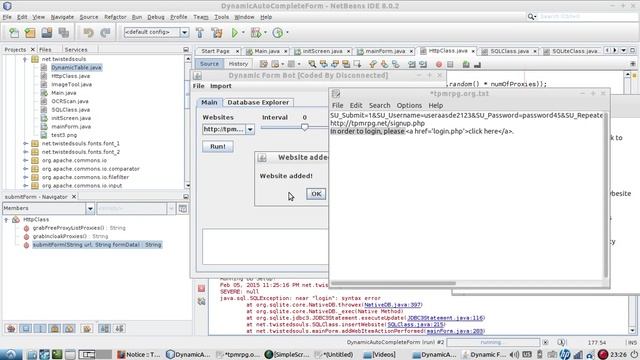Open the Import menu in Dynamic Form Bot

(x=220, y=86)
